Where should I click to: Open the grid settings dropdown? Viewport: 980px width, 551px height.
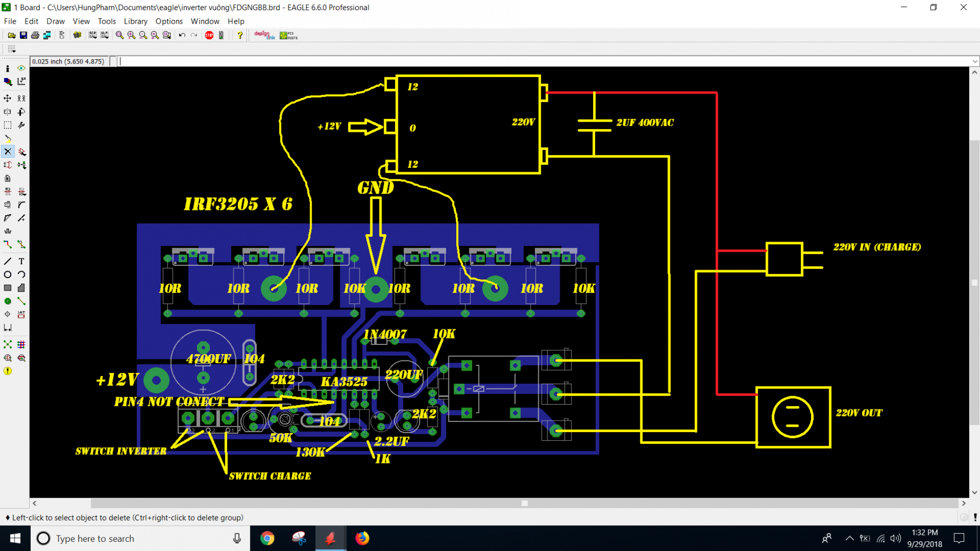pyautogui.click(x=11, y=49)
